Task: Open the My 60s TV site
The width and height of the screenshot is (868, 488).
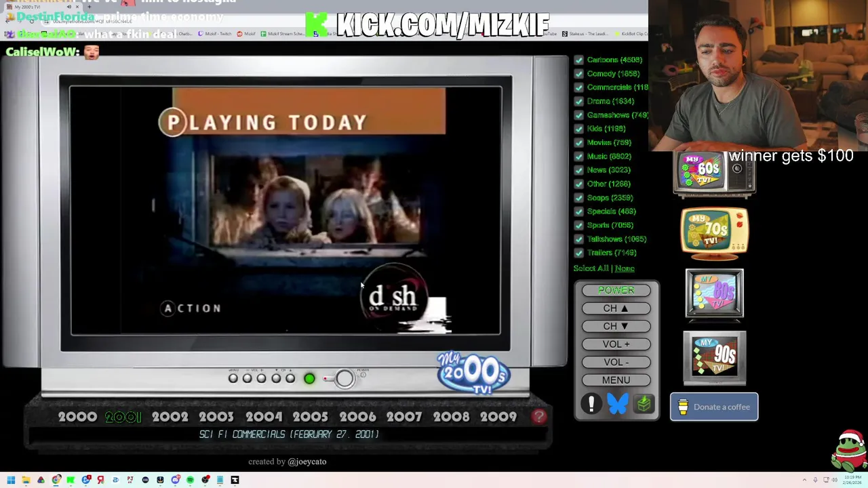Action: (x=714, y=174)
